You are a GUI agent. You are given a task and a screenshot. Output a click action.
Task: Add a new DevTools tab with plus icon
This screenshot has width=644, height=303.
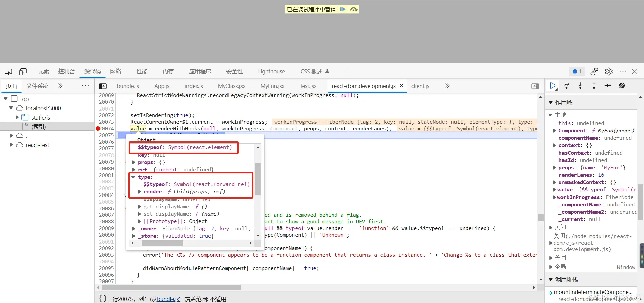(x=345, y=71)
